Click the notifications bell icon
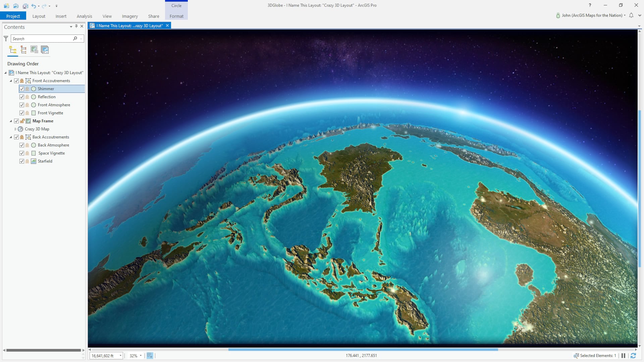 point(631,15)
